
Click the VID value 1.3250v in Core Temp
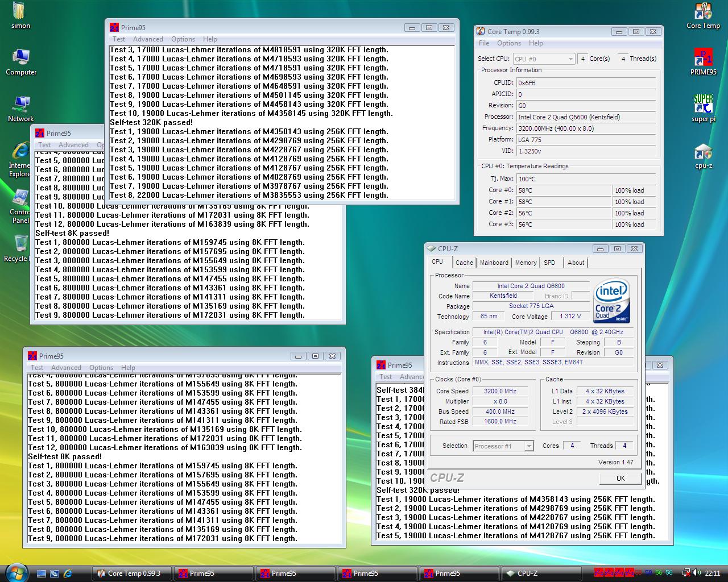point(586,151)
